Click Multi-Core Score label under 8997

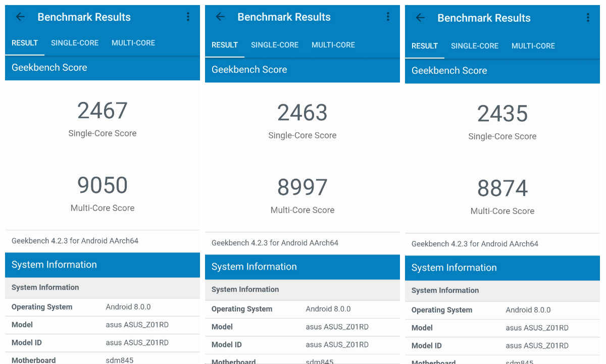(302, 210)
